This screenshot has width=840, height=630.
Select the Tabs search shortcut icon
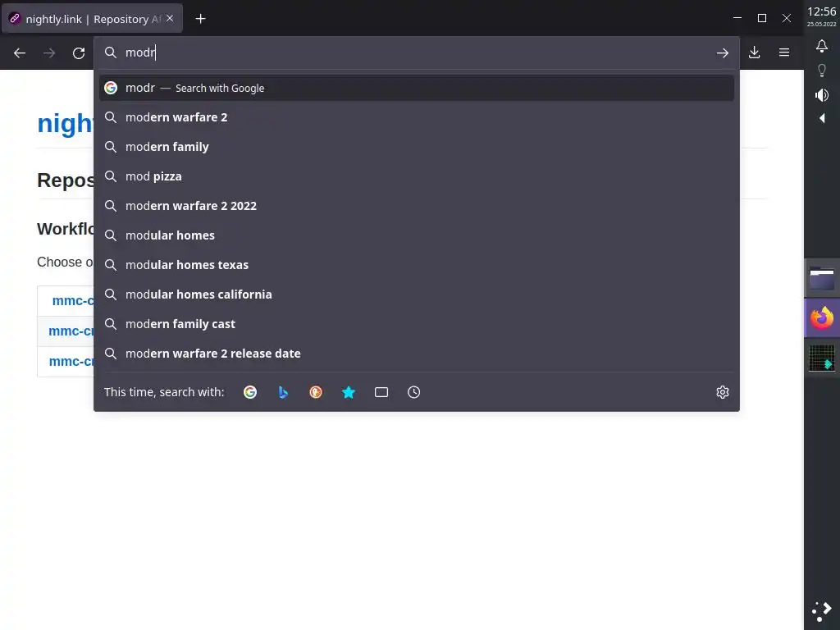pyautogui.click(x=381, y=392)
